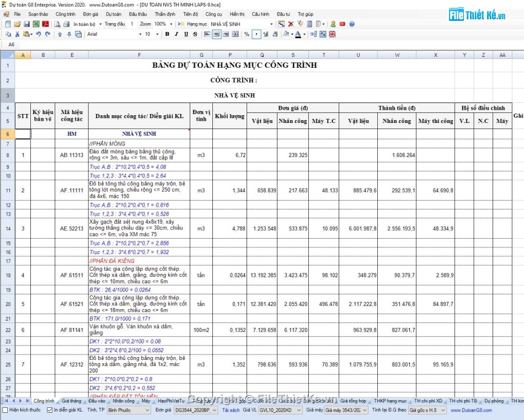524x420 pixels.
Task: Switch to the 'Giá tháng' sheet tab
Action: point(71,401)
